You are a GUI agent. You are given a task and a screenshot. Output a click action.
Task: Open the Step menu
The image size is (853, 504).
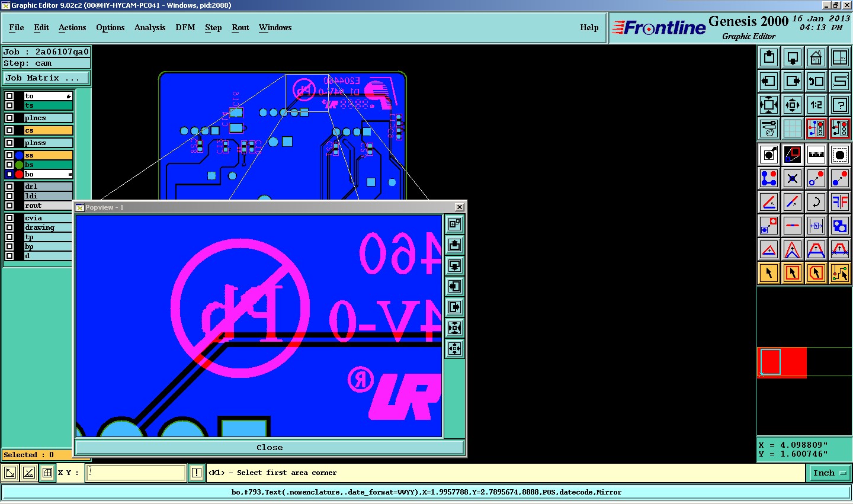(x=213, y=27)
